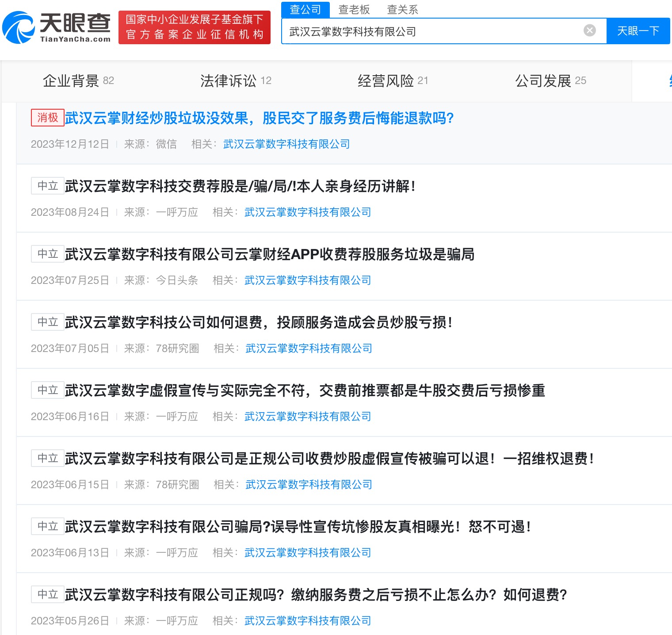Open related company link under 2023年06月13日
Image resolution: width=672 pixels, height=635 pixels.
coord(308,553)
